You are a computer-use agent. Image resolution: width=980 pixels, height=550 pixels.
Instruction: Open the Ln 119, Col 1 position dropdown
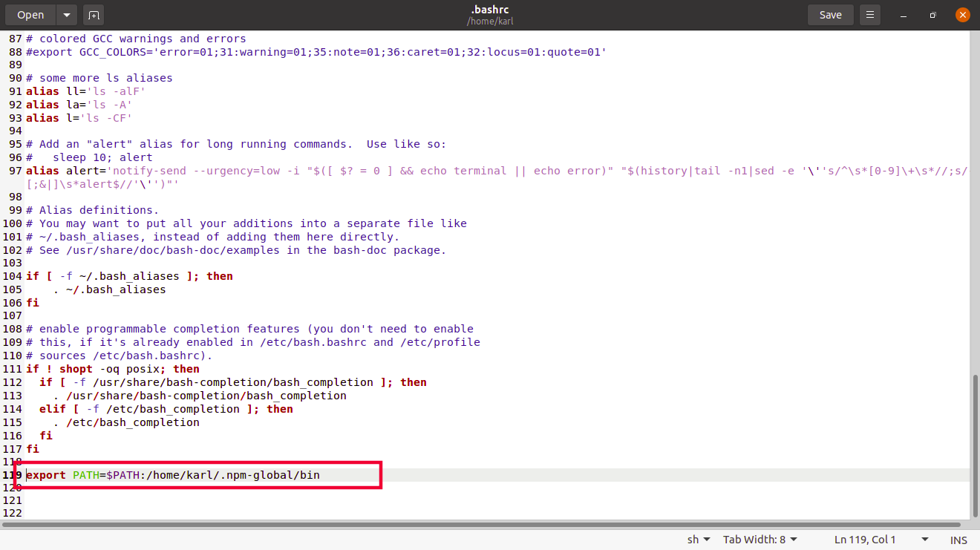(881, 540)
